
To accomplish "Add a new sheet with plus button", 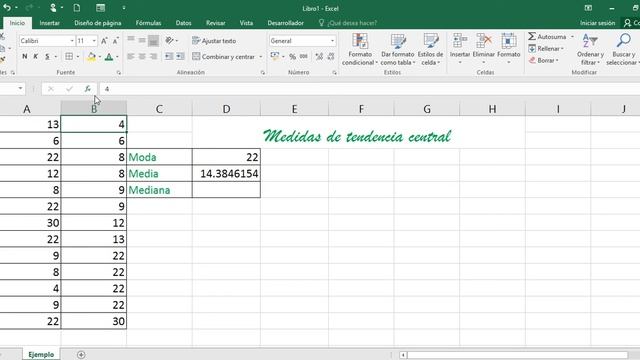I will coord(81,354).
